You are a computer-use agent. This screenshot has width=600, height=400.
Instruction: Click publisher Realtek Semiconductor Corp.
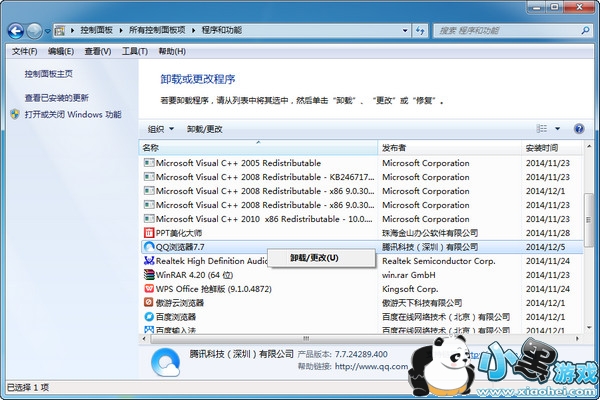coord(439,261)
